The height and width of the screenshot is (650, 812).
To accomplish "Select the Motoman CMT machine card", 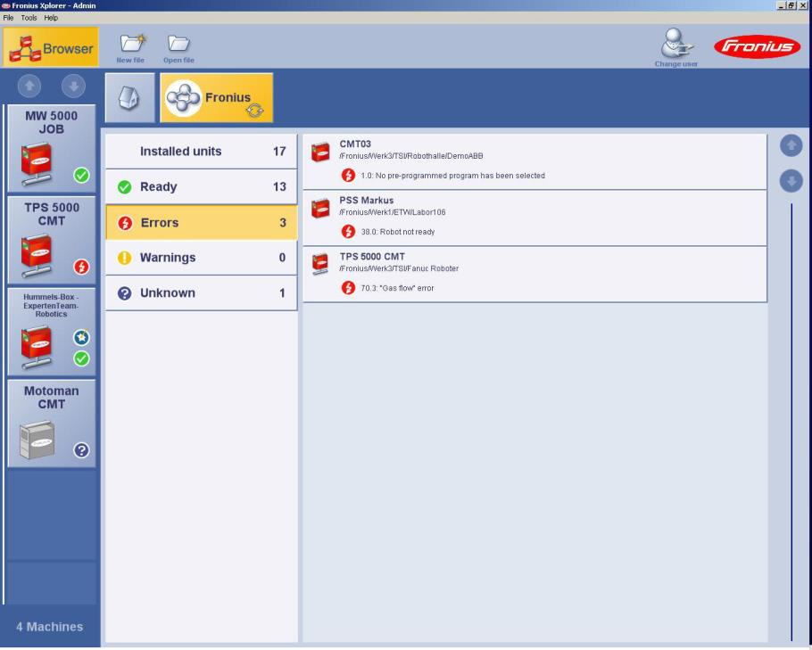I will [51, 424].
